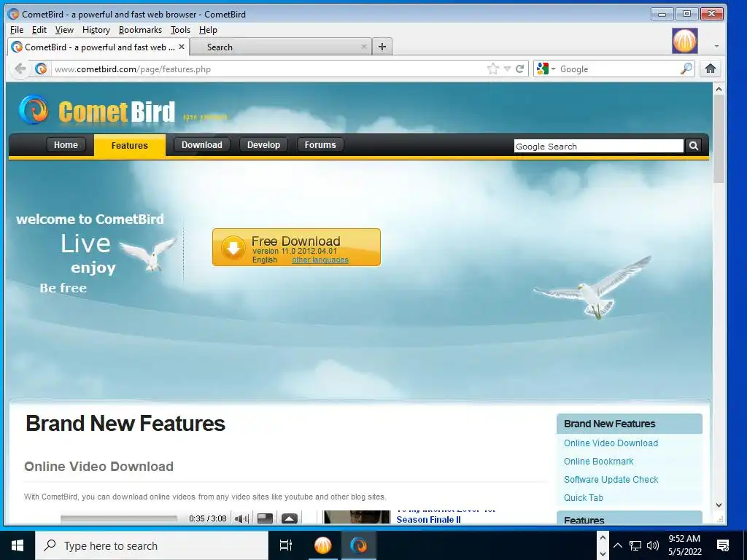Toggle the video size mode icon

[265, 518]
